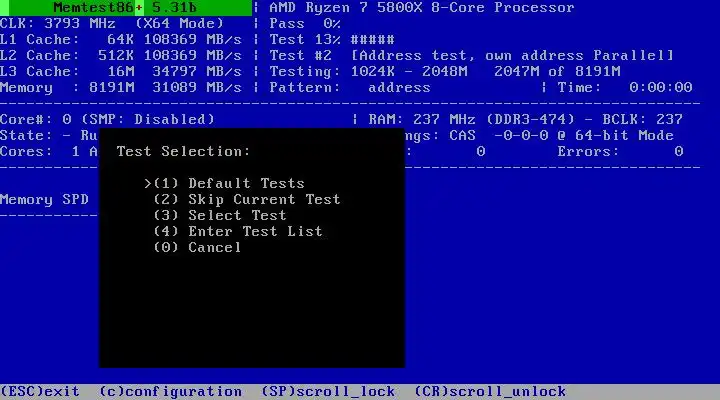
Task: Click the BCLK: 237 value
Action: [x=642, y=119]
